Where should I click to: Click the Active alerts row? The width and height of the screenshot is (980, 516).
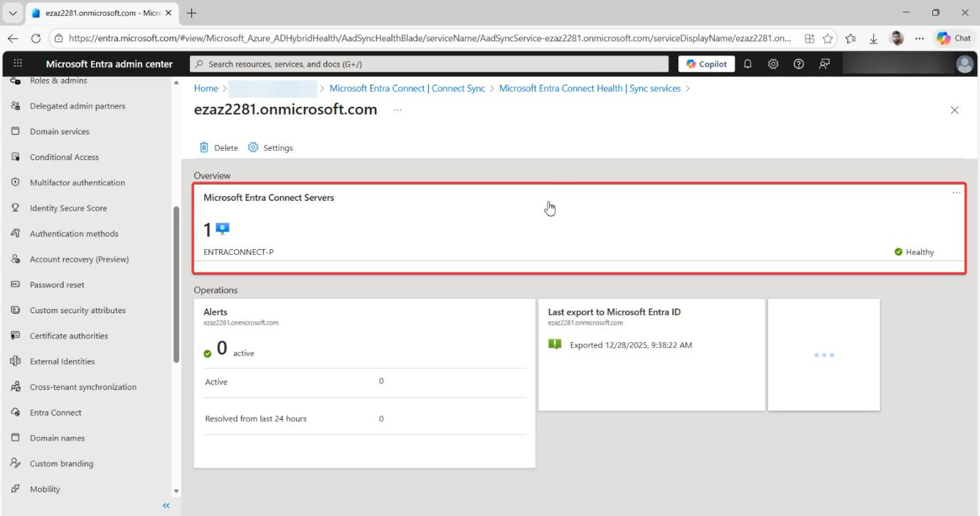click(365, 381)
